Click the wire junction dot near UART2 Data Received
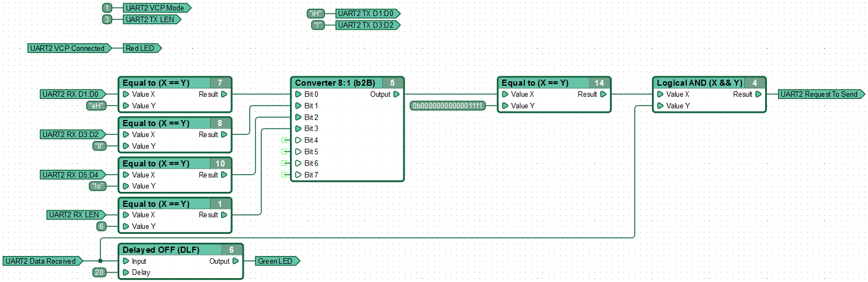Image resolution: width=868 pixels, height=282 pixels. [100, 261]
